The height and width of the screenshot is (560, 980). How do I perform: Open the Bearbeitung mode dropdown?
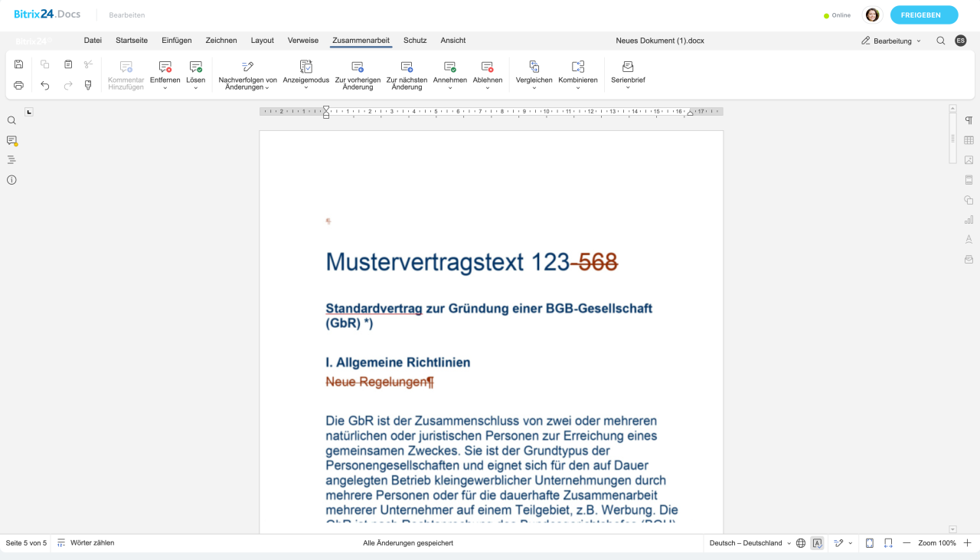pyautogui.click(x=892, y=41)
